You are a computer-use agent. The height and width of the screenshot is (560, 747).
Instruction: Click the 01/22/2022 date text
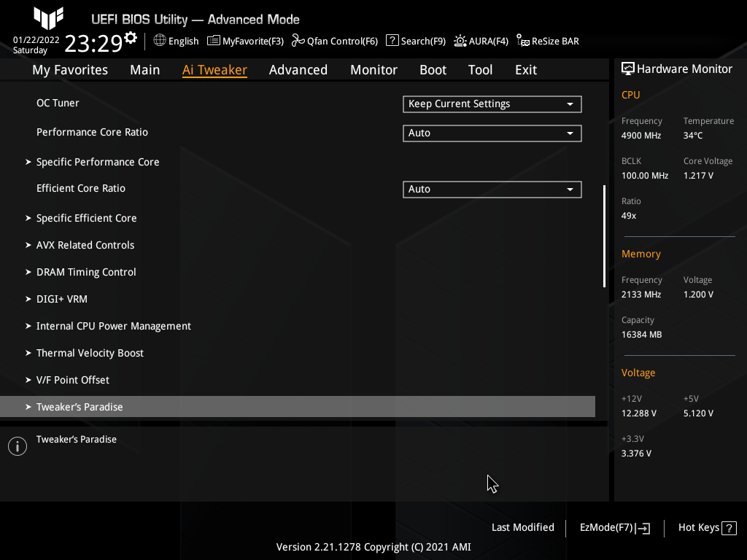(x=36, y=40)
